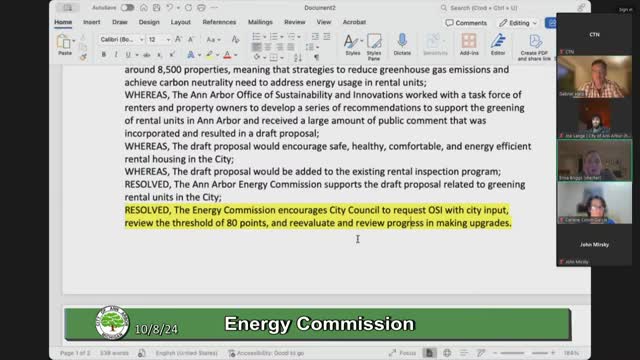Align text left
This screenshot has width=640, height=360.
point(256,47)
